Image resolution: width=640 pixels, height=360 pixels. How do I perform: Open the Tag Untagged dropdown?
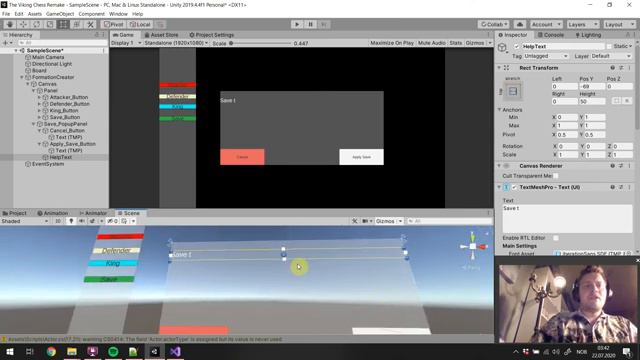(x=546, y=56)
